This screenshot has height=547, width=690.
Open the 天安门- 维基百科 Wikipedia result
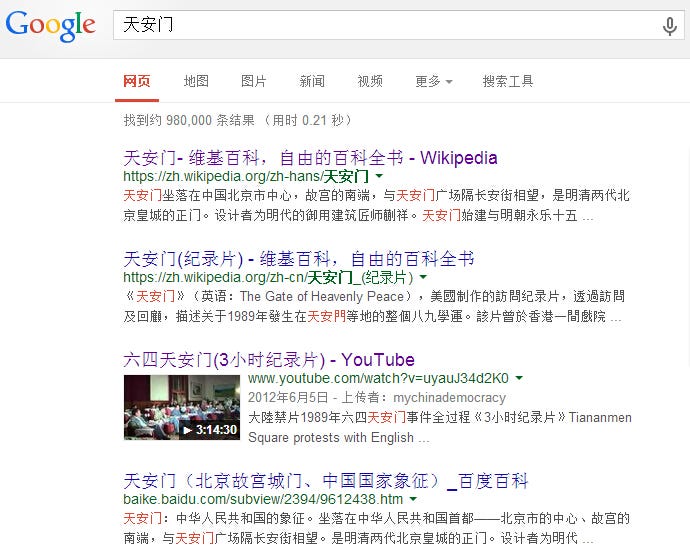coord(310,158)
